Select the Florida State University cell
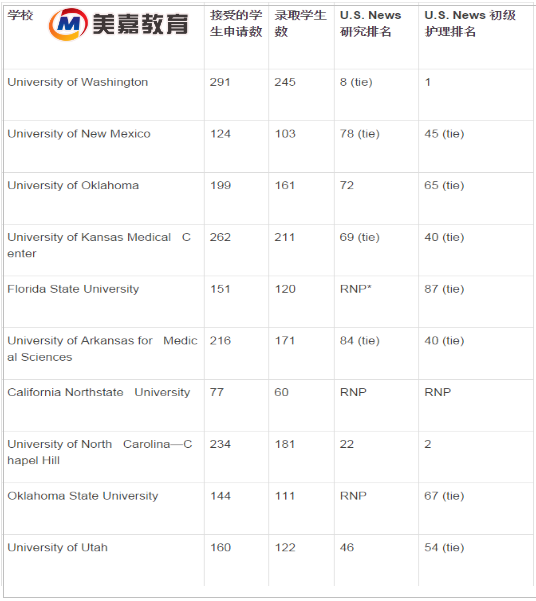 click(73, 289)
